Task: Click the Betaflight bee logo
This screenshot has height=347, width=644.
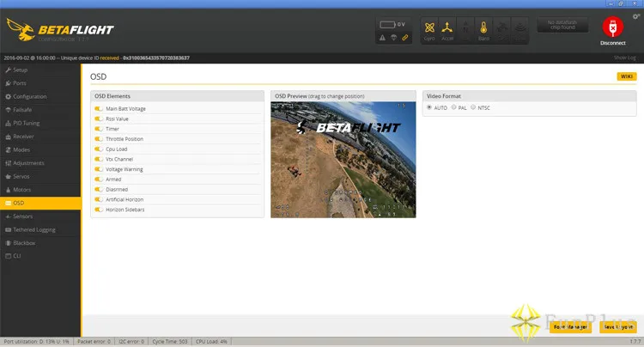Action: pyautogui.click(x=21, y=29)
